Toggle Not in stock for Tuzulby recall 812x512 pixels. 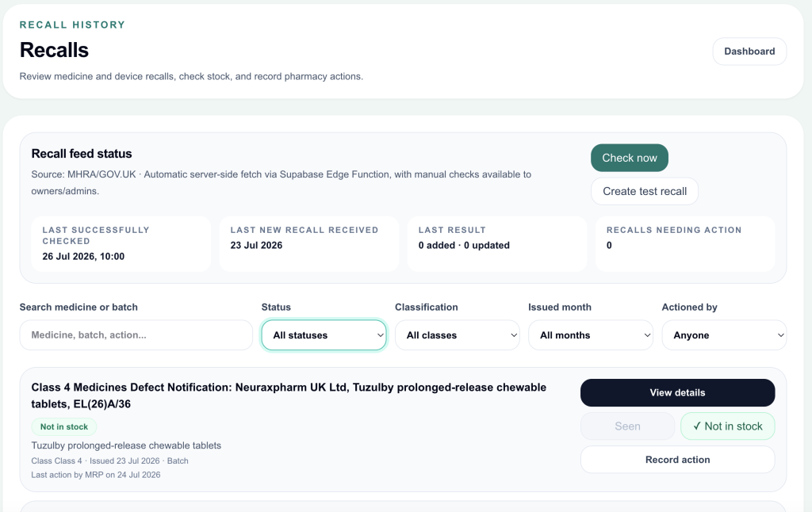click(x=728, y=426)
